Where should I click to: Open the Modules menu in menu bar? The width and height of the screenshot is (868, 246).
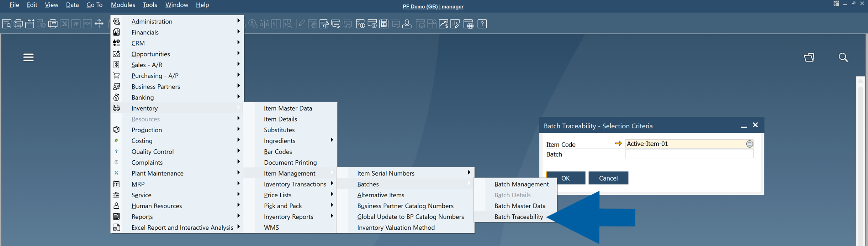pos(123,5)
